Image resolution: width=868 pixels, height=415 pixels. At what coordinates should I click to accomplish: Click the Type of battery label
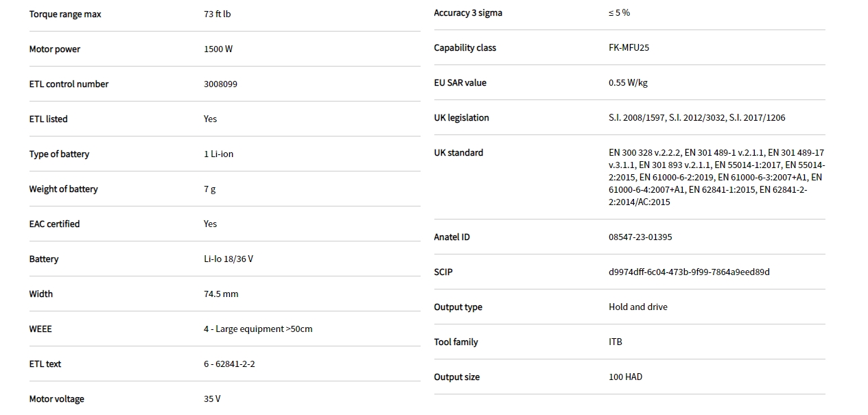[59, 154]
